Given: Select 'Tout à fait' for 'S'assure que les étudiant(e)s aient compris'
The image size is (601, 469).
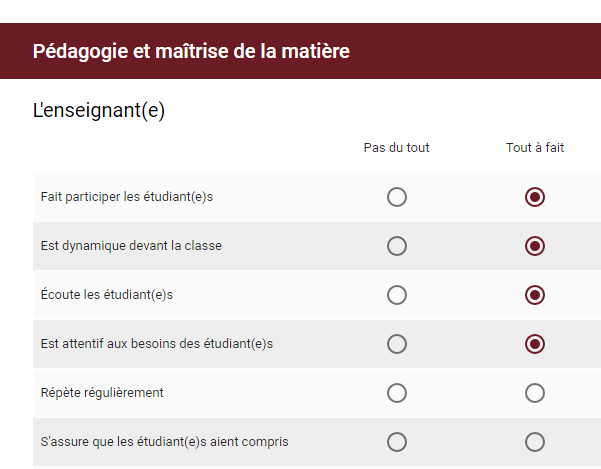Looking at the screenshot, I should tap(535, 442).
